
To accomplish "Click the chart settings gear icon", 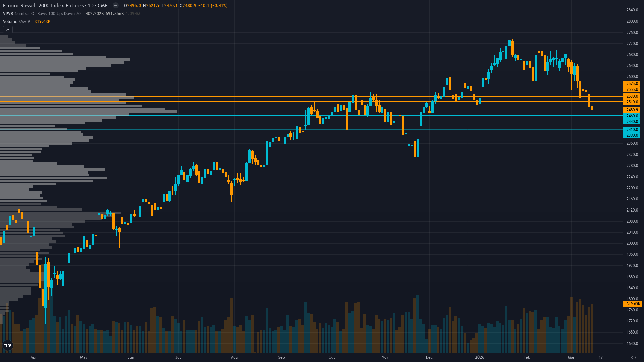I will click(x=633, y=357).
